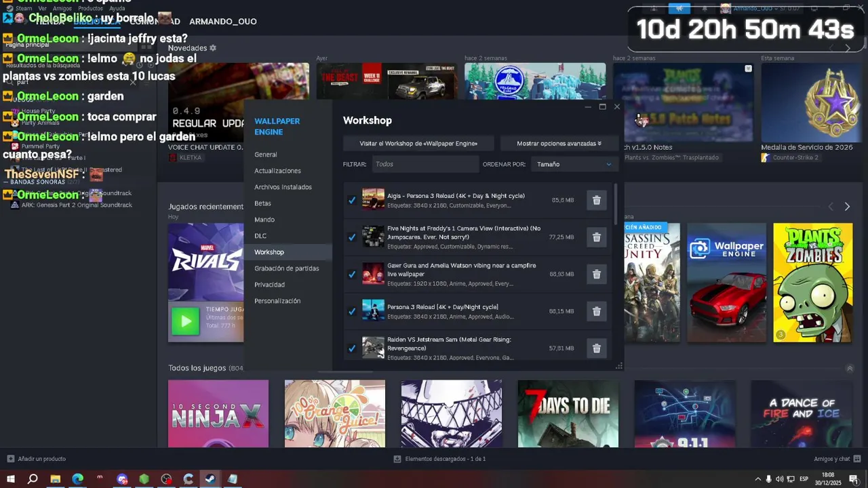Select ARK: Genesis Part 2 Original Soundtrack
This screenshot has height=488, width=868.
(x=77, y=205)
